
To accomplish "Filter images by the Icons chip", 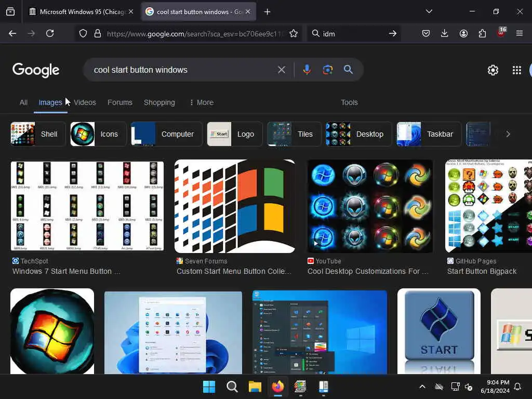I will coord(98,134).
